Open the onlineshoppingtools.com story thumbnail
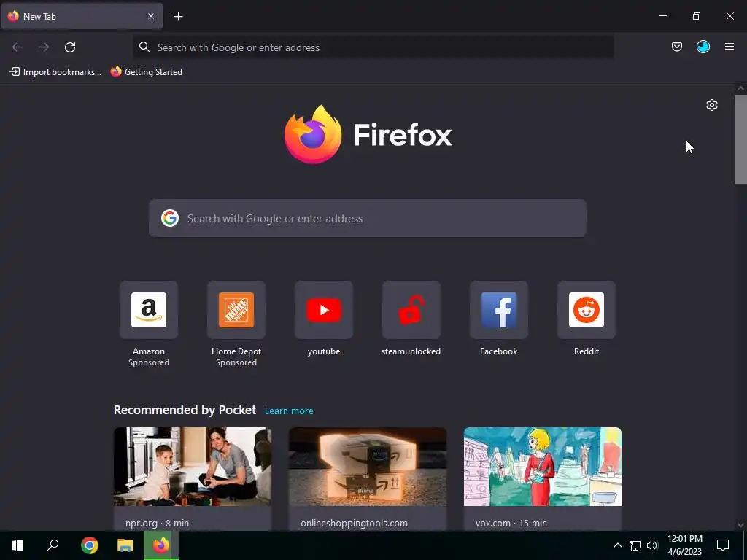Screen dimensions: 747x560 368,467
